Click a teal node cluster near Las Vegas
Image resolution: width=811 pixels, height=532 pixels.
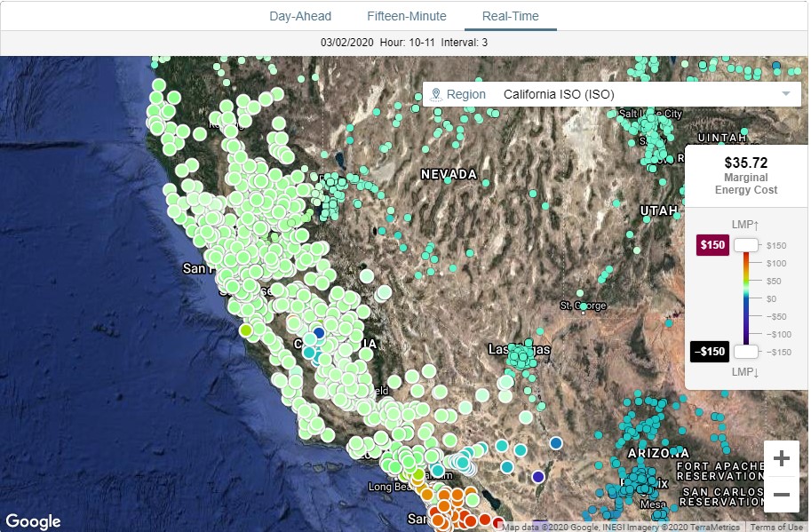[x=520, y=354]
